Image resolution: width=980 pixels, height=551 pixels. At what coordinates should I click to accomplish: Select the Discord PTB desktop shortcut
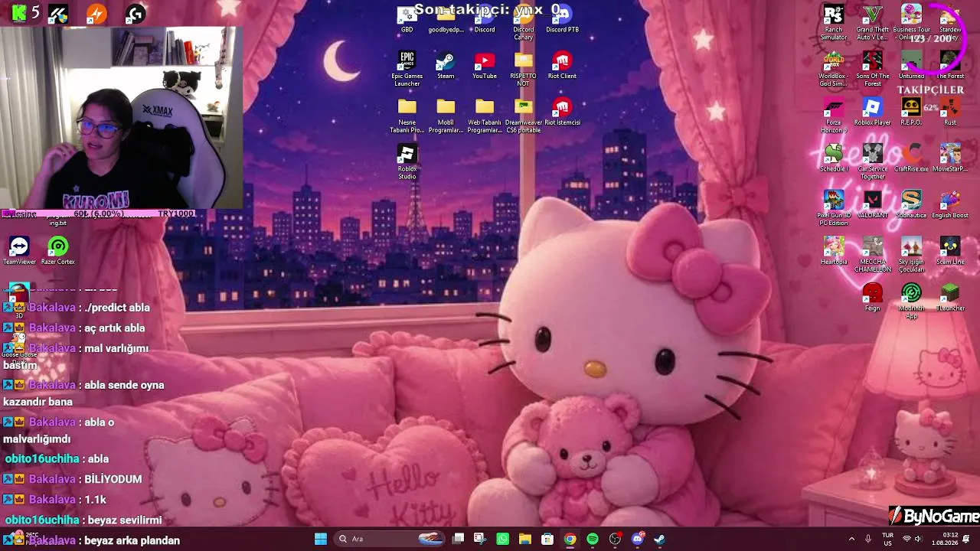click(x=562, y=20)
